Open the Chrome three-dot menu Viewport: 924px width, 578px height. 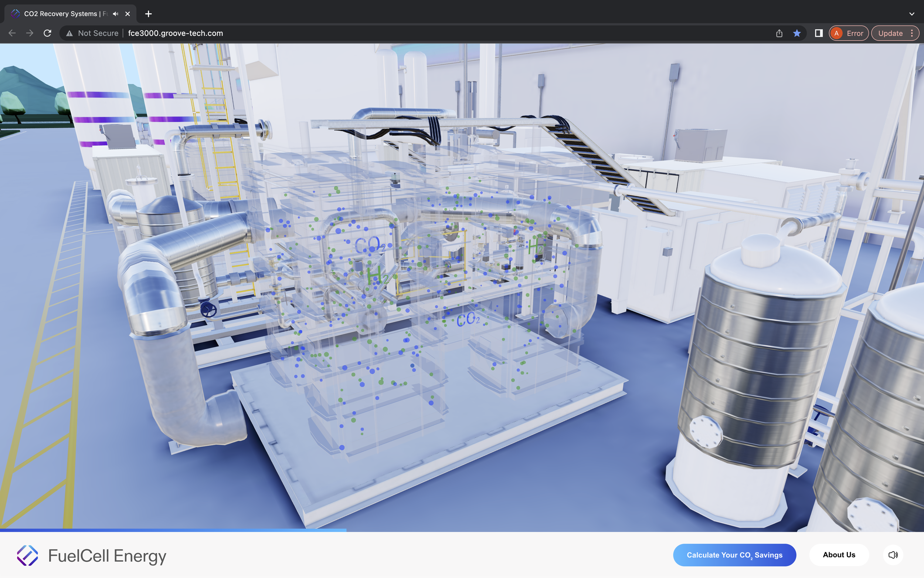[912, 33]
